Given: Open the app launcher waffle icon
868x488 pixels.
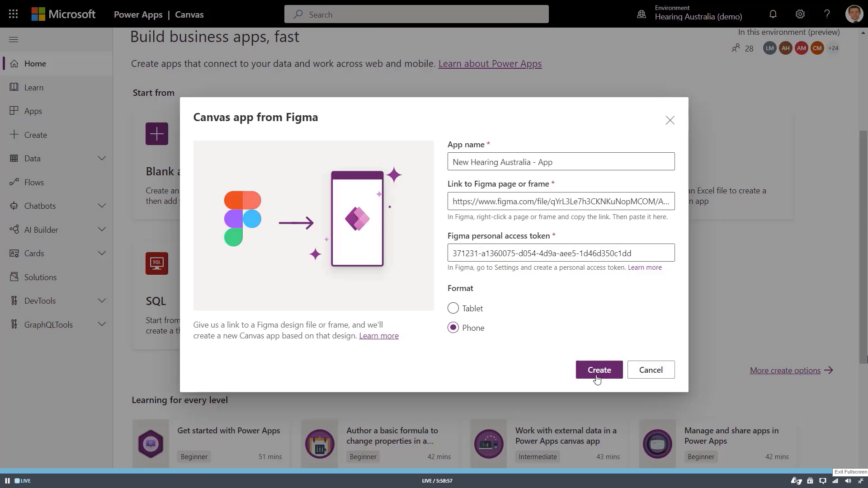Looking at the screenshot, I should [13, 14].
